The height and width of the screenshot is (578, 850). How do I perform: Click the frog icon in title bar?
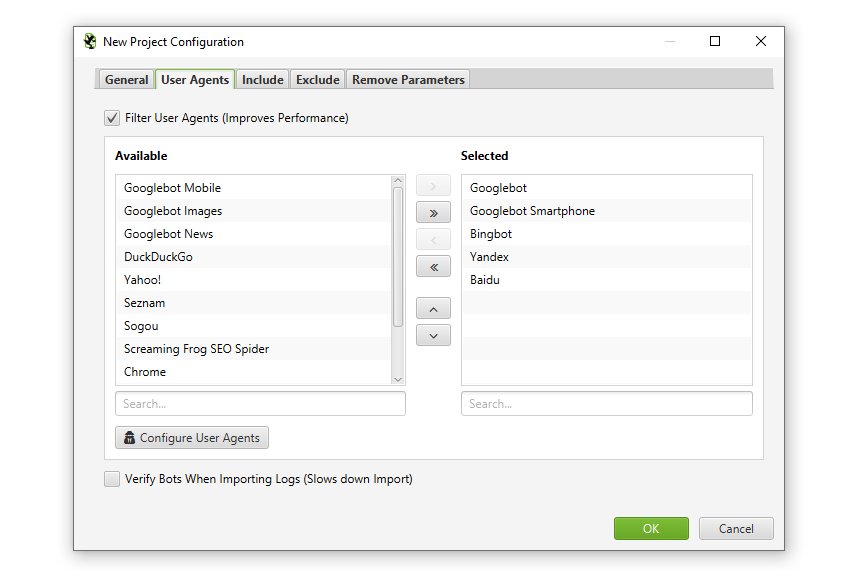pos(90,42)
